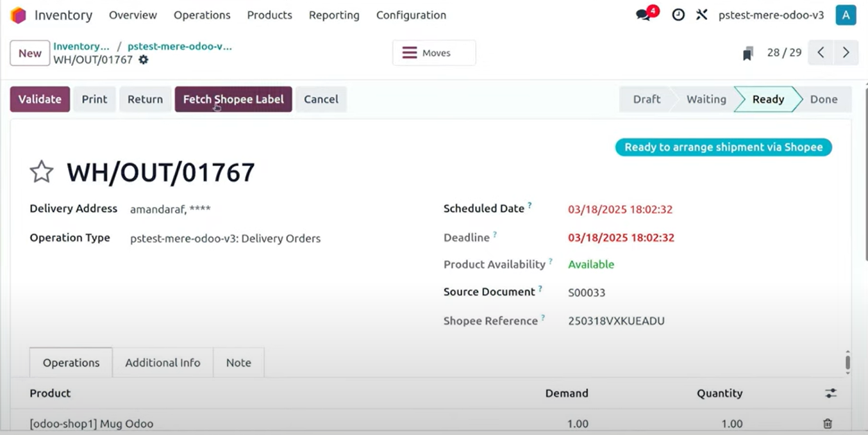This screenshot has width=868, height=435.
Task: Select the Operations tab
Action: click(x=71, y=363)
